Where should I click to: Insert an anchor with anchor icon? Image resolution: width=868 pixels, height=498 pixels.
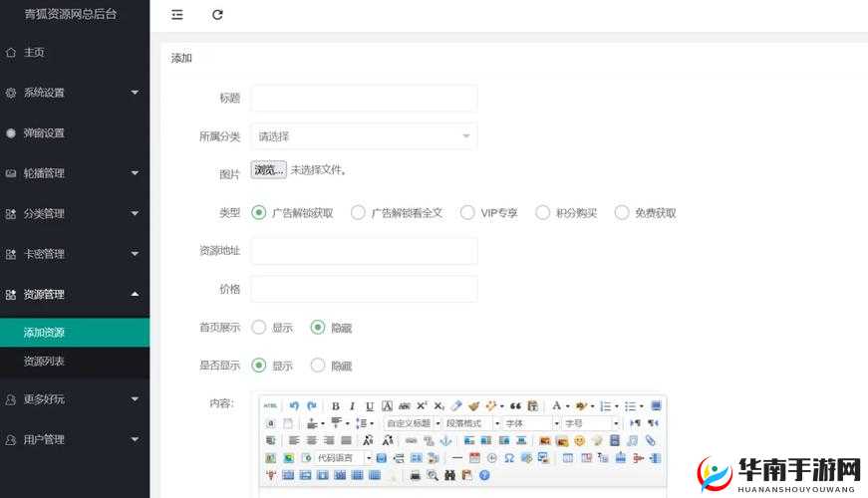point(445,441)
